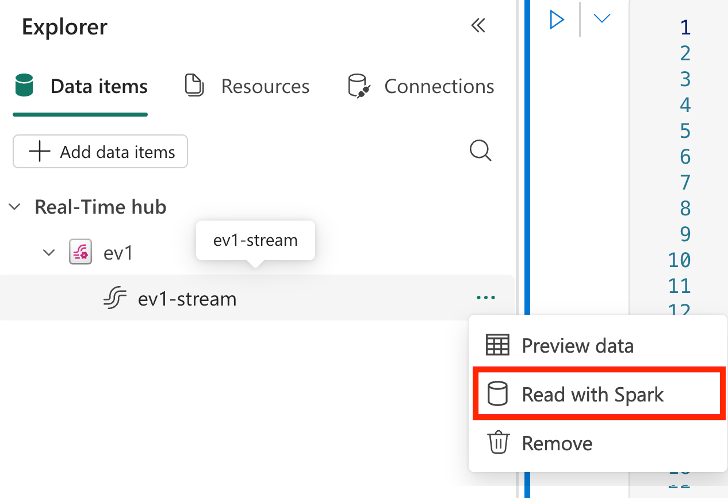728x499 pixels.
Task: Click the Run cell play icon
Action: click(557, 19)
